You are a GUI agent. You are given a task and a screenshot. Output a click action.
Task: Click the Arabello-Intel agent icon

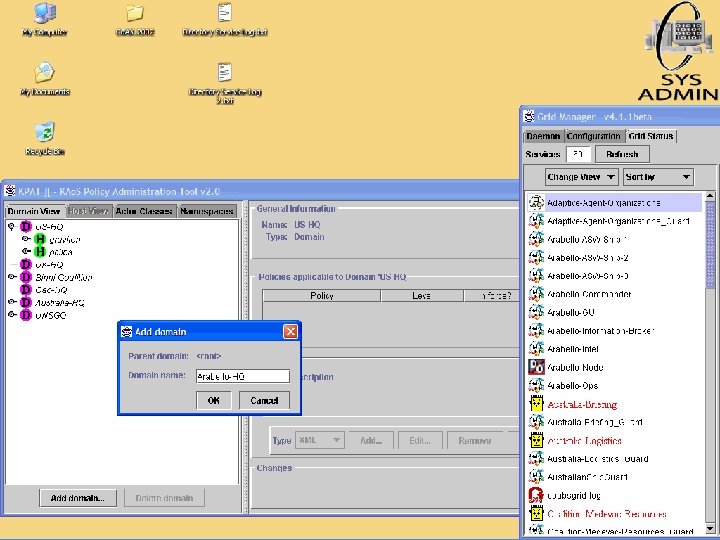(x=536, y=349)
